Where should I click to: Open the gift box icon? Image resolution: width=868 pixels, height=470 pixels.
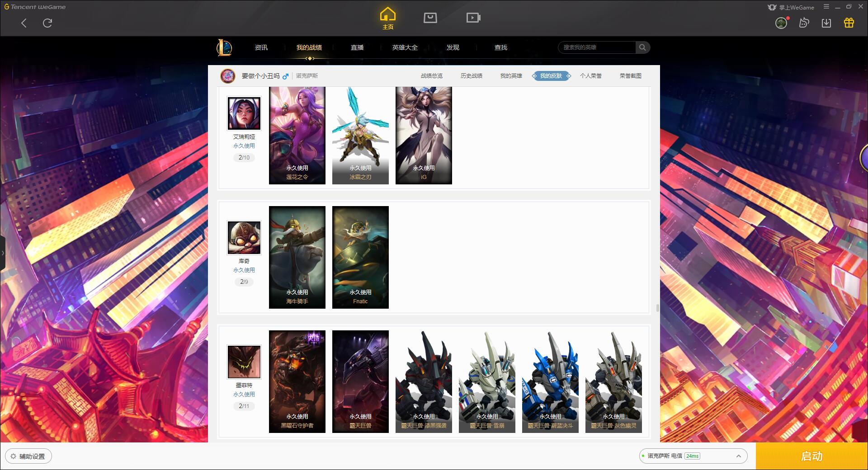(x=849, y=23)
